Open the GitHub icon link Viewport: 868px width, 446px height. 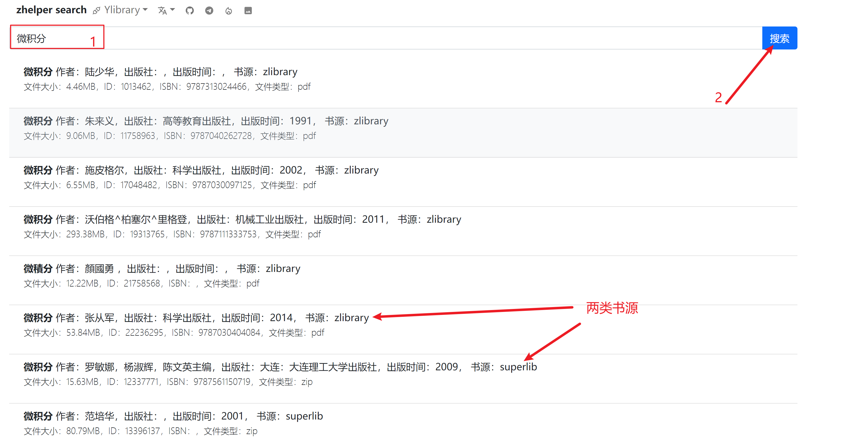tap(190, 11)
